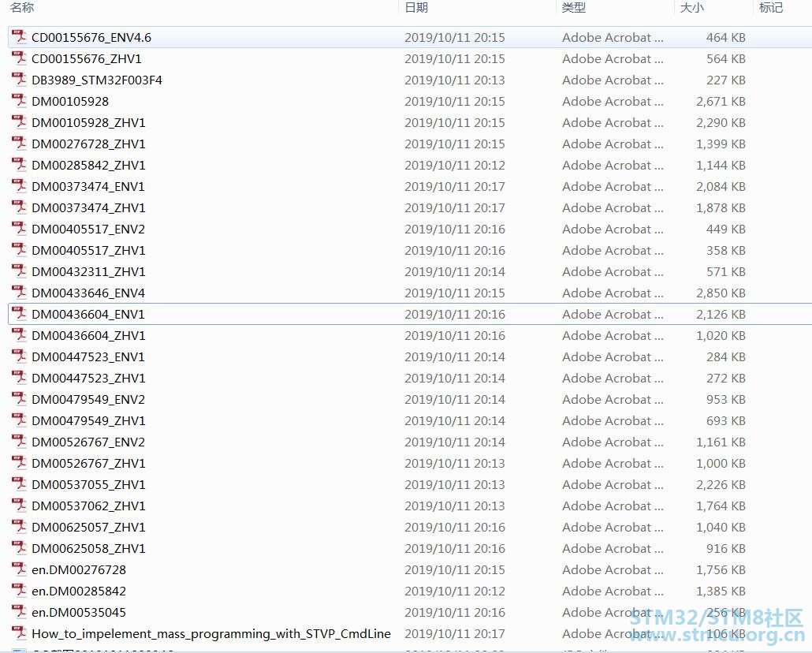This screenshot has height=653, width=812.
Task: Click the date of DM00285842_ZHV1
Action: point(455,165)
